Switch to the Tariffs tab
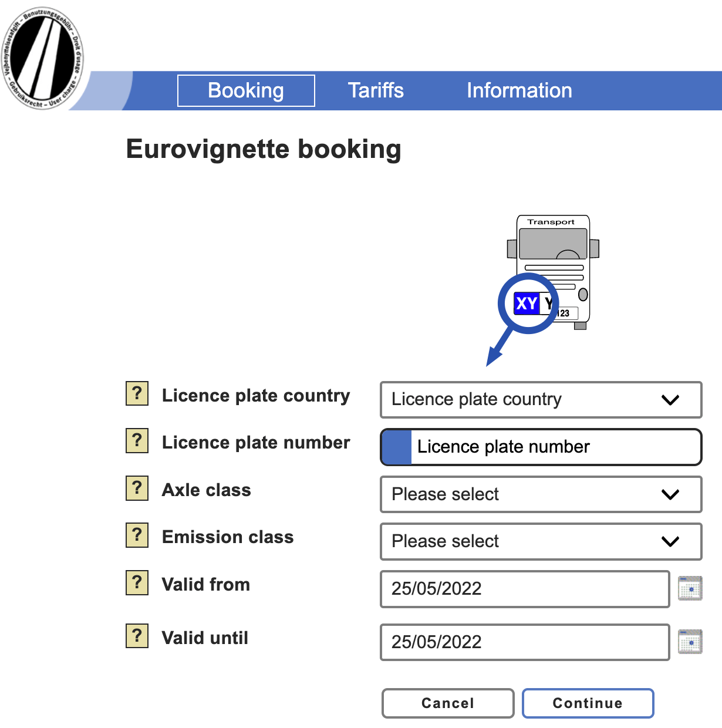The height and width of the screenshot is (728, 722). coord(376,90)
